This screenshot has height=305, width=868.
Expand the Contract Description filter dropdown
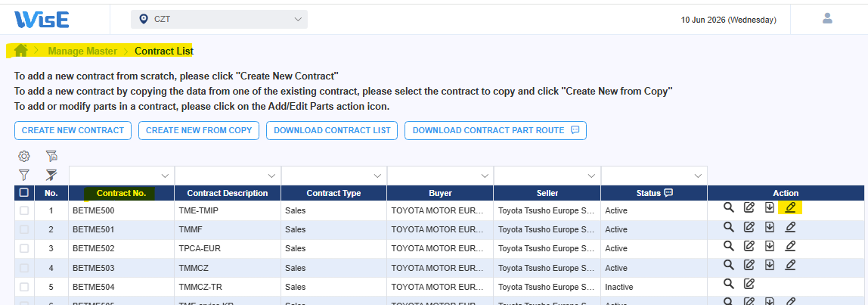271,176
